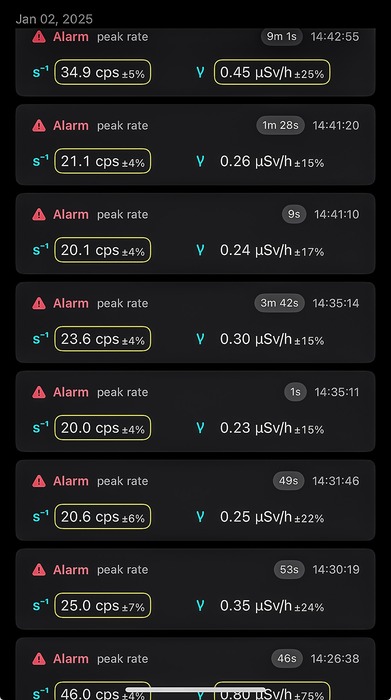Viewport: 391px width, 700px height.
Task: Tap gamma icon beside 0.35 µSv/h
Action: [x=200, y=606]
